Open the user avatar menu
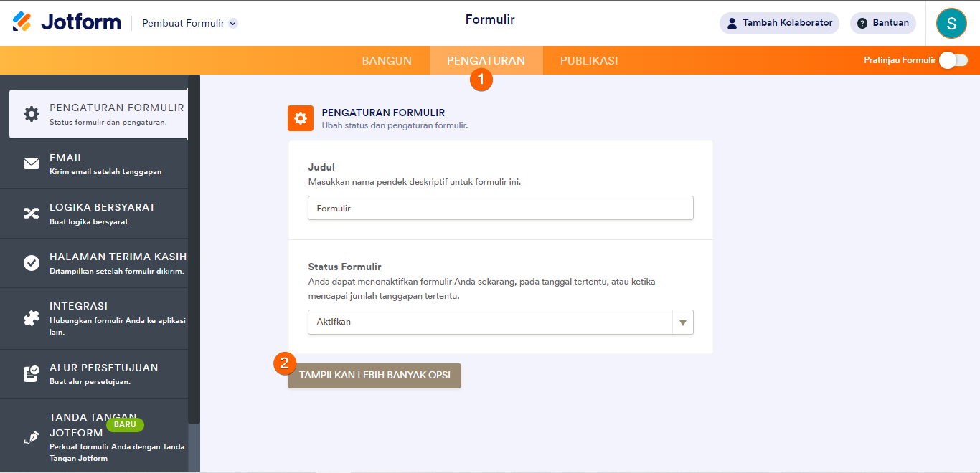980x473 pixels. [951, 23]
